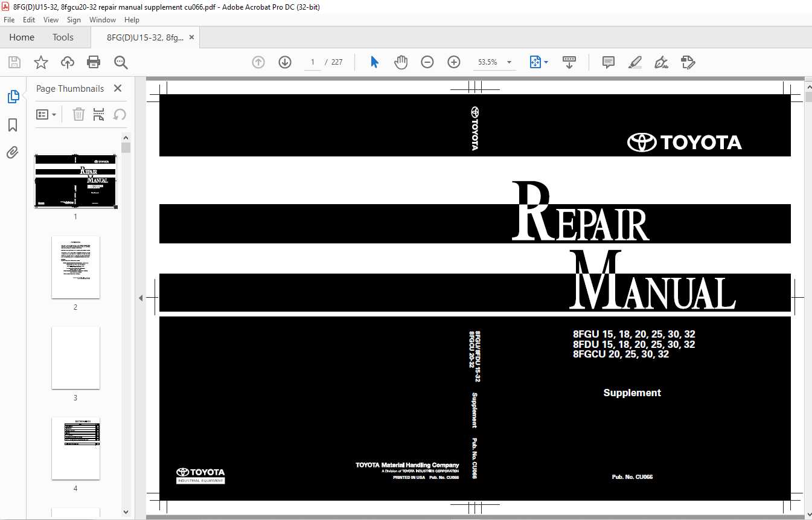Switch to the Home tab
The height and width of the screenshot is (520, 812).
(x=22, y=37)
